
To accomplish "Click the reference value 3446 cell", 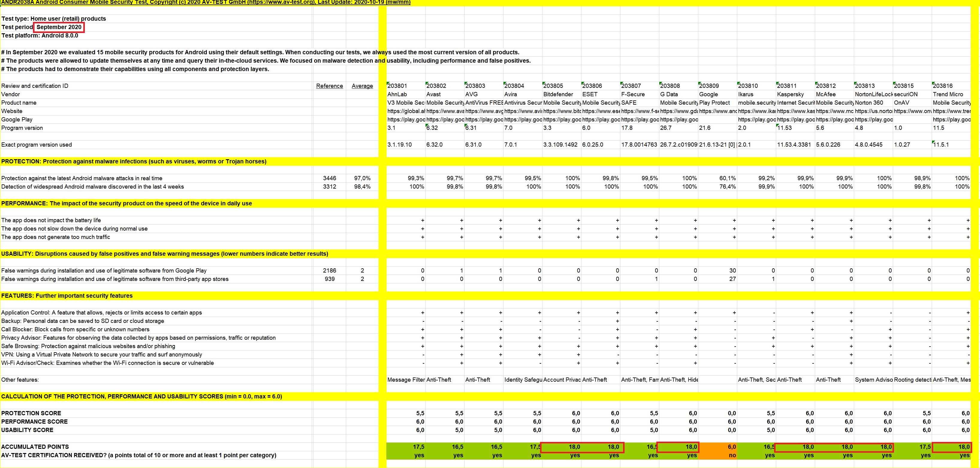I will (329, 178).
